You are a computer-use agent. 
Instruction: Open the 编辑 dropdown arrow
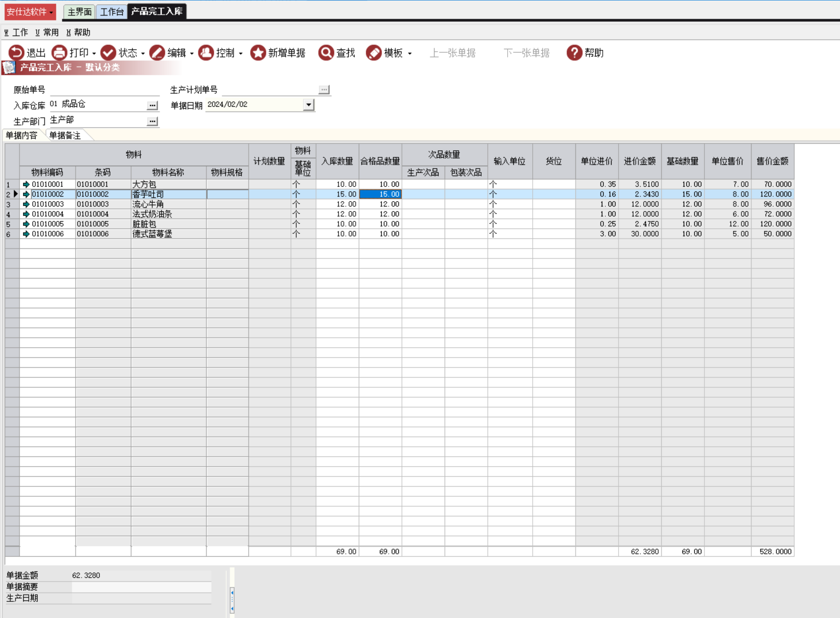(x=192, y=53)
